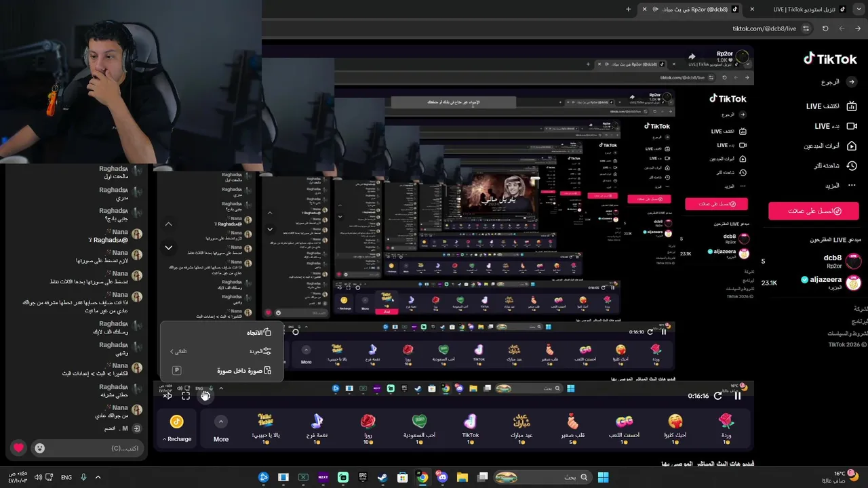Open site info icon in address bar

(x=806, y=28)
